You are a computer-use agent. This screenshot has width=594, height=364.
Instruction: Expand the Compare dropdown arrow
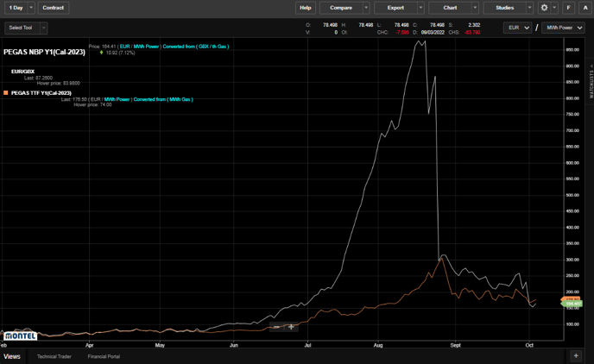tap(366, 8)
